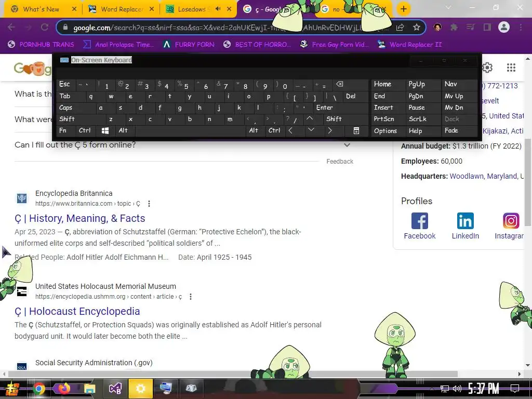Open the Google apps grid icon

(511, 68)
